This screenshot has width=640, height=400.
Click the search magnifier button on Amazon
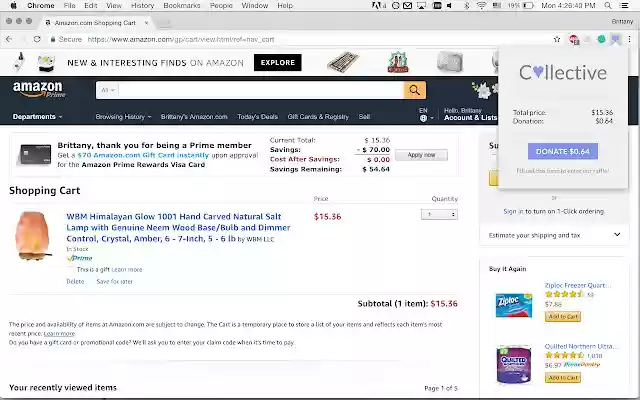click(414, 90)
